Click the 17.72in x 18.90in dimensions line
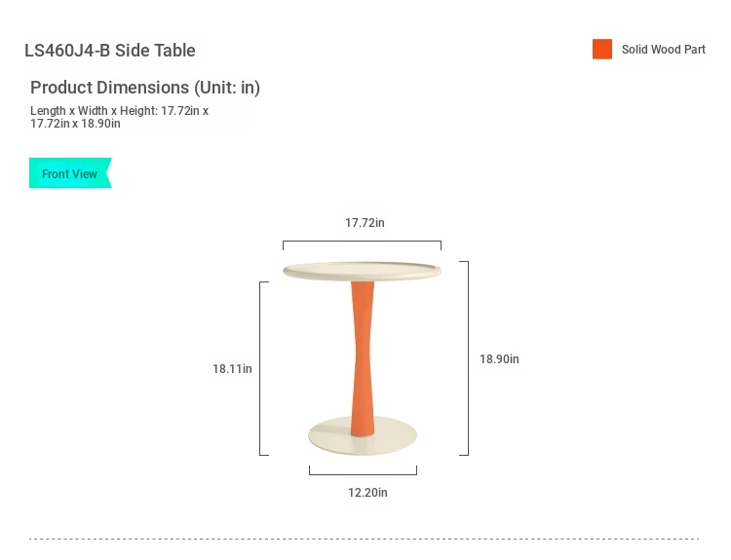Screen dimensions: 731x560 pyautogui.click(x=75, y=124)
